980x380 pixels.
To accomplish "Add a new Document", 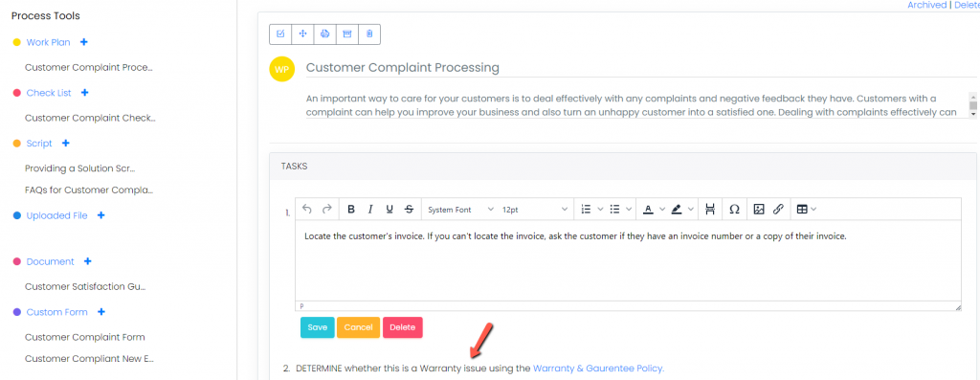I will (87, 261).
